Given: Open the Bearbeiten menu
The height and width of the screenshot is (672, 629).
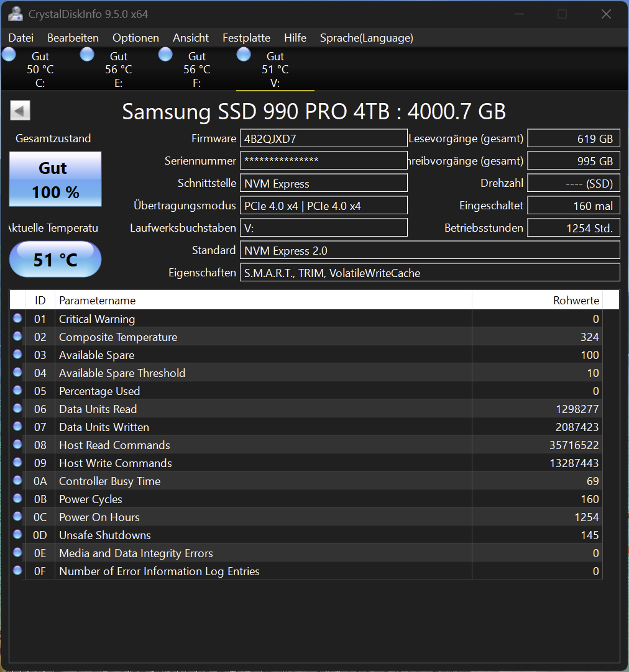Looking at the screenshot, I should (x=73, y=38).
